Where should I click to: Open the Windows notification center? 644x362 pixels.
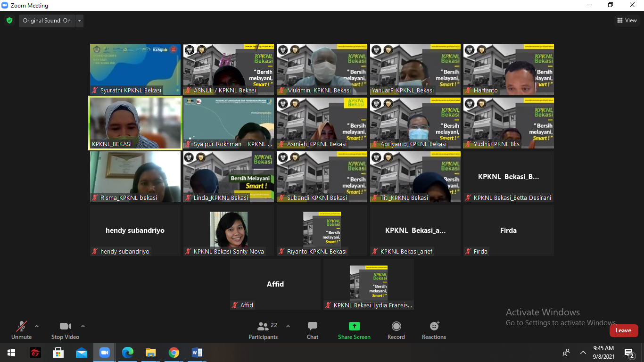click(x=628, y=353)
